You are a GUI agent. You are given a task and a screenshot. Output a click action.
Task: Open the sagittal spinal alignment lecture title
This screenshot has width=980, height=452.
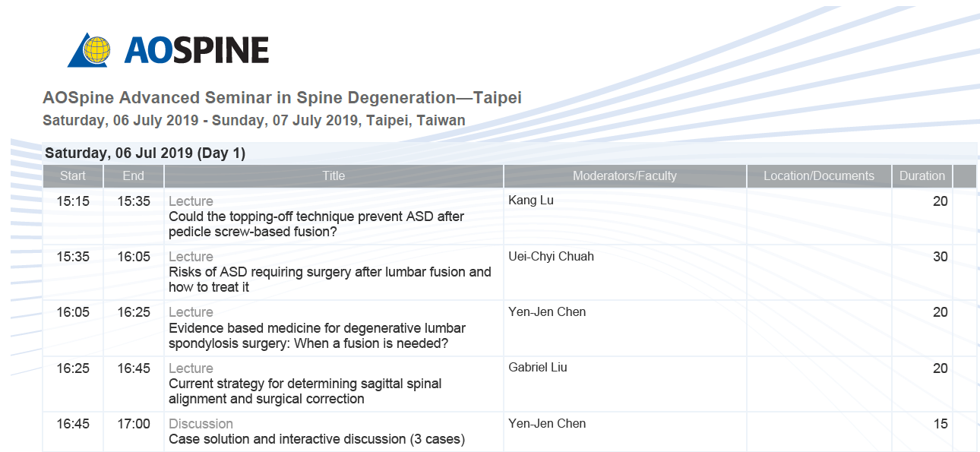pos(305,391)
